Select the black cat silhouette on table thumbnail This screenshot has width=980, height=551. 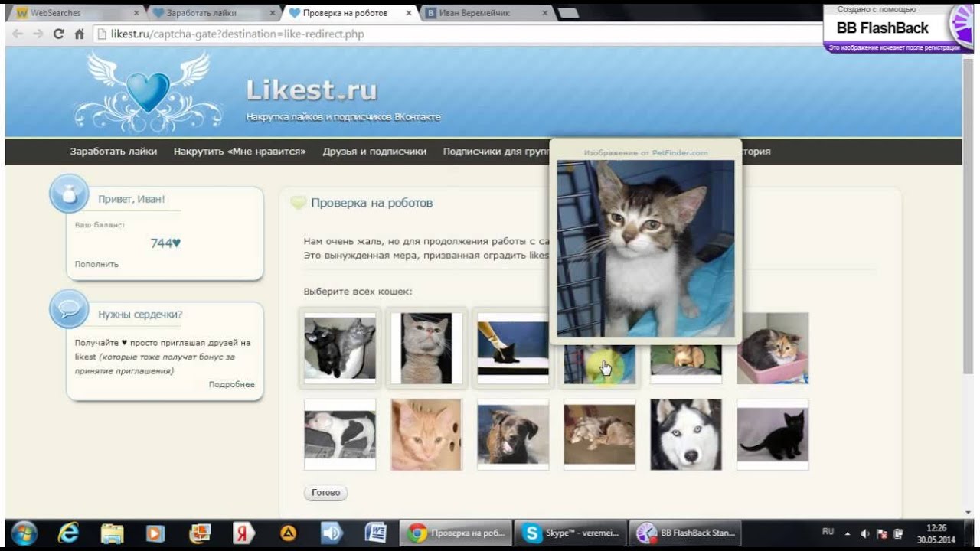pyautogui.click(x=513, y=348)
